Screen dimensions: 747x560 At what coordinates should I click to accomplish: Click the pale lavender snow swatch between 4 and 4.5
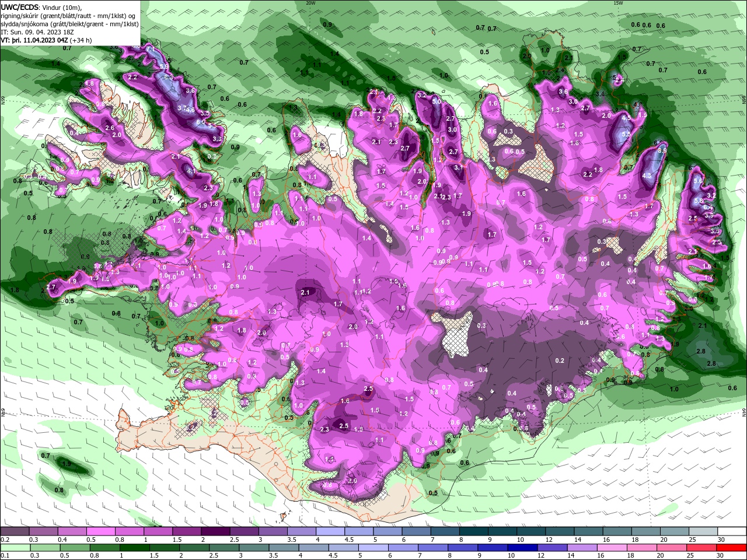click(330, 531)
